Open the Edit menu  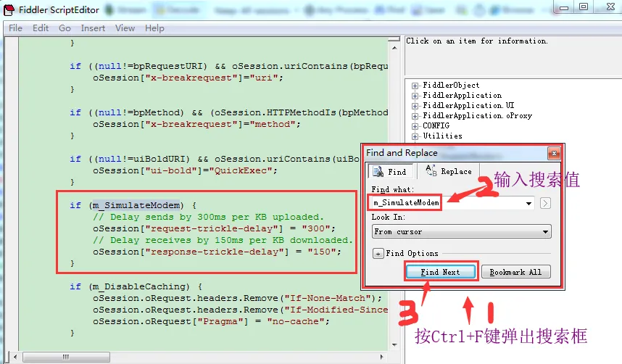click(x=41, y=28)
